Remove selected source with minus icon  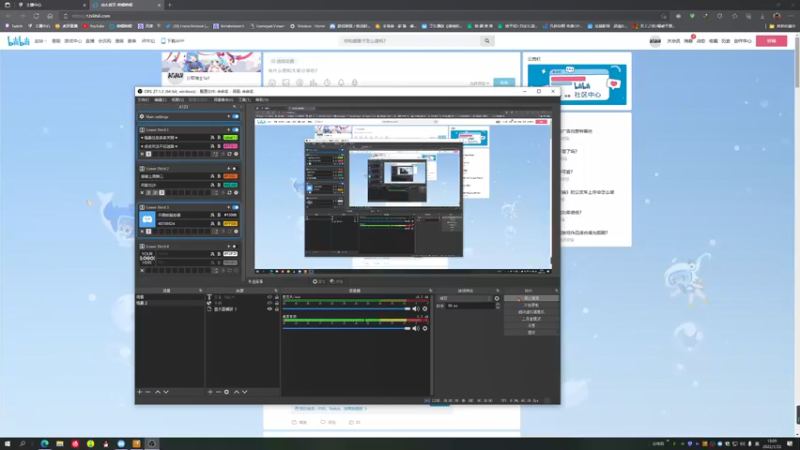218,392
